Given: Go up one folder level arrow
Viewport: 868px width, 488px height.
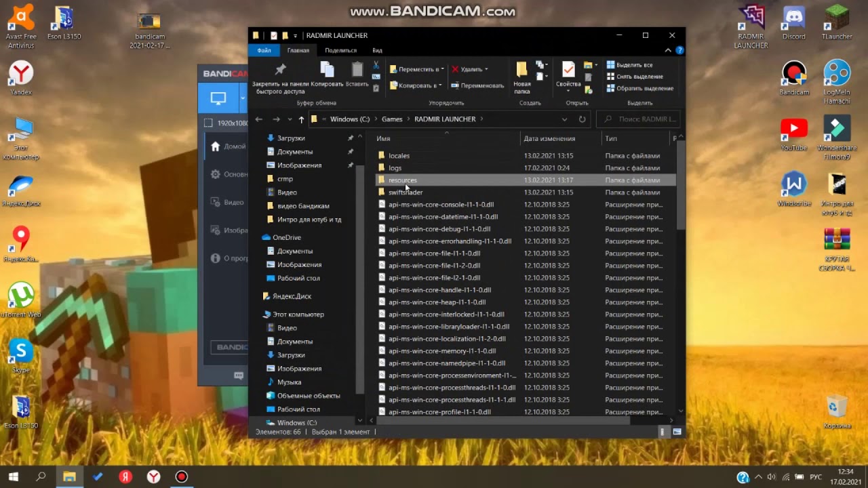Looking at the screenshot, I should (301, 119).
